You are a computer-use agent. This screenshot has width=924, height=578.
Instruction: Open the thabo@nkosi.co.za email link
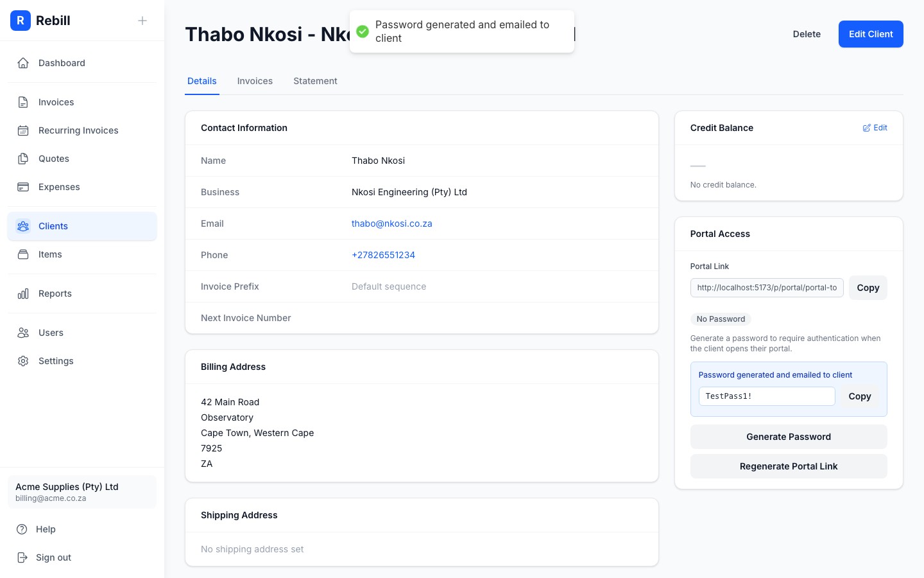[392, 223]
